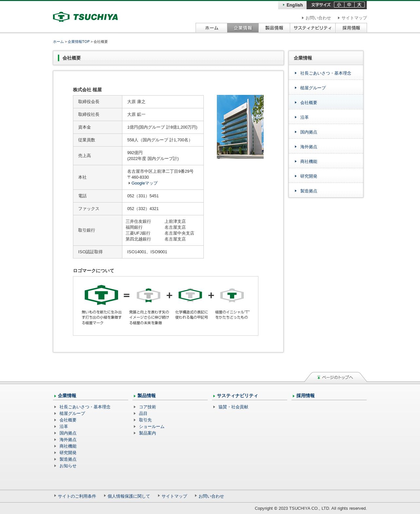Open footer link 海外拠点
Screen dimensions: 420x514
(x=68, y=440)
